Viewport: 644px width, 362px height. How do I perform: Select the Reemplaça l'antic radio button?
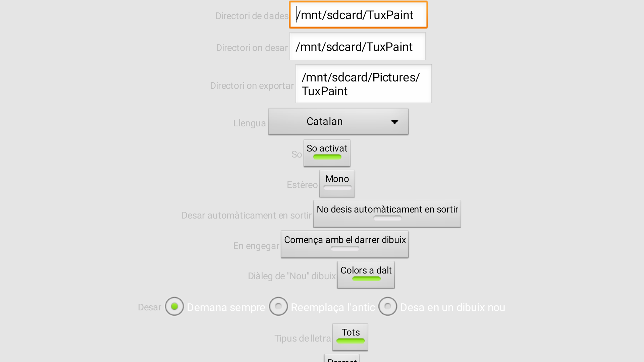click(x=278, y=306)
